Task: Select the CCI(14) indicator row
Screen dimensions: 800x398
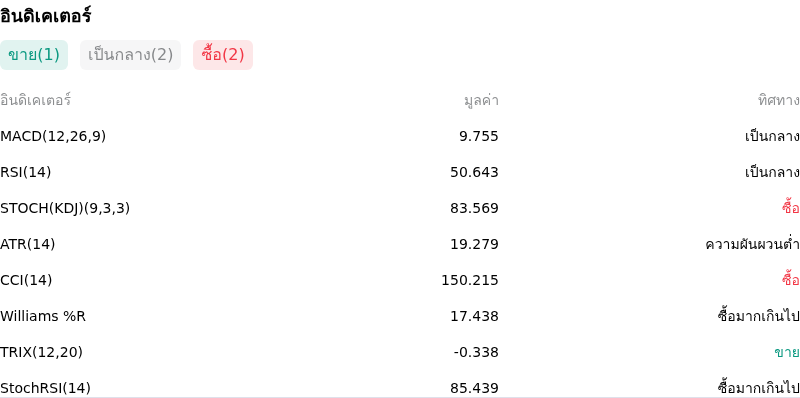Action: click(x=400, y=280)
